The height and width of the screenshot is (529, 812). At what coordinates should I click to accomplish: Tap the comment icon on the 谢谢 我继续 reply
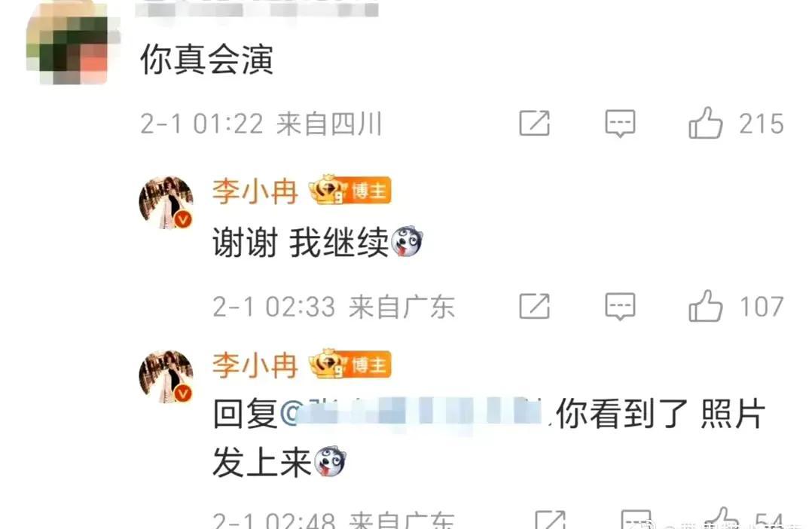point(620,306)
